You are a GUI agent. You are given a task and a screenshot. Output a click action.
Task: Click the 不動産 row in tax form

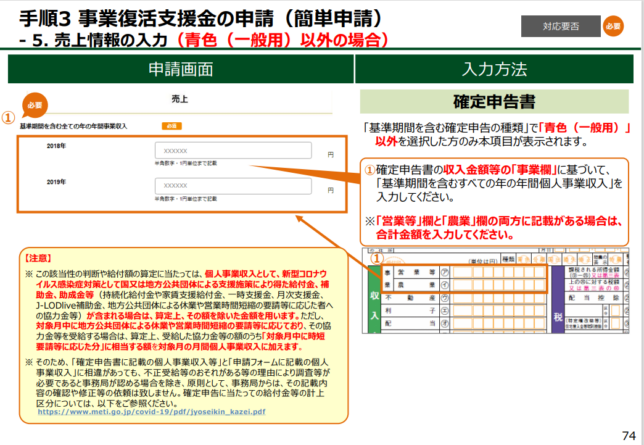tap(464, 298)
